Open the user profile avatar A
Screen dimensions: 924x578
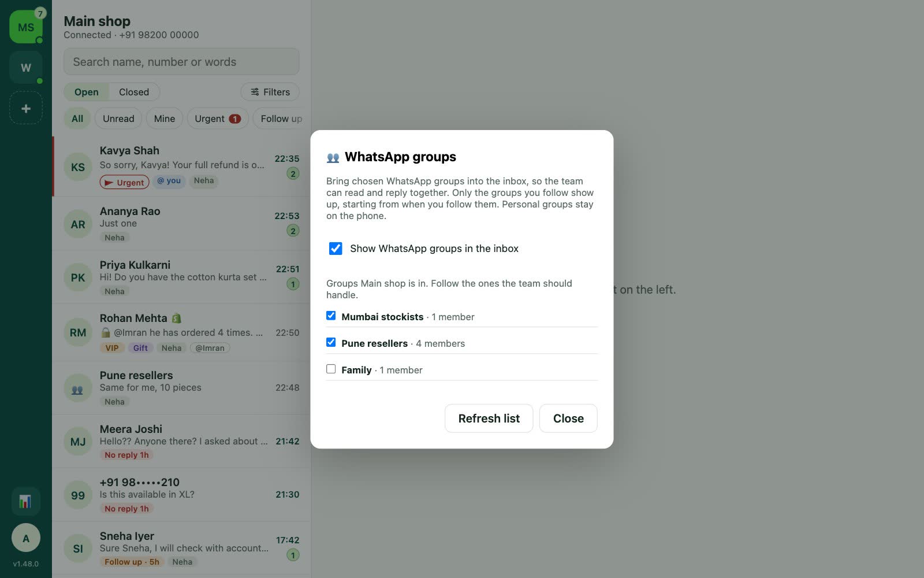click(x=26, y=538)
